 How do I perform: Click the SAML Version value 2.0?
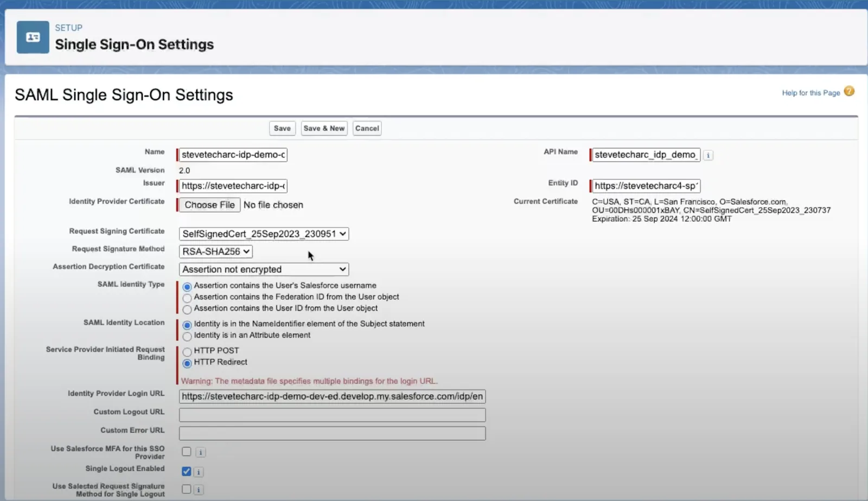coord(184,170)
